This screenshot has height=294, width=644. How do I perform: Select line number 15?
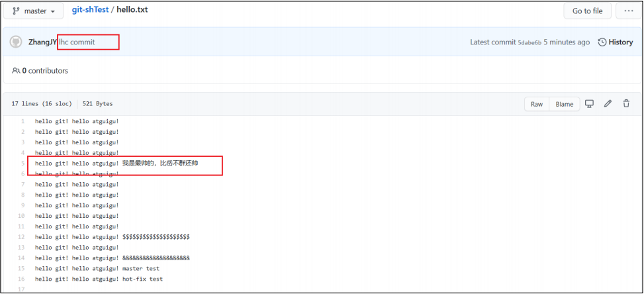coord(21,269)
